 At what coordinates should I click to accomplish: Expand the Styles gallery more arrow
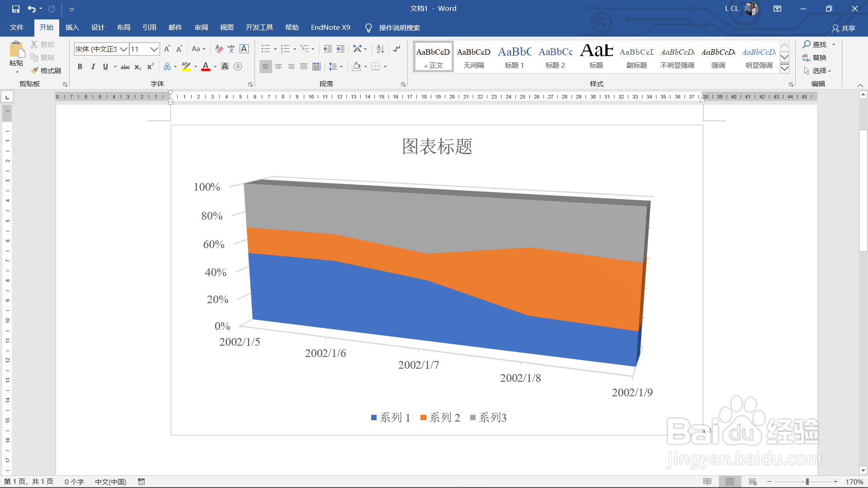[x=785, y=69]
